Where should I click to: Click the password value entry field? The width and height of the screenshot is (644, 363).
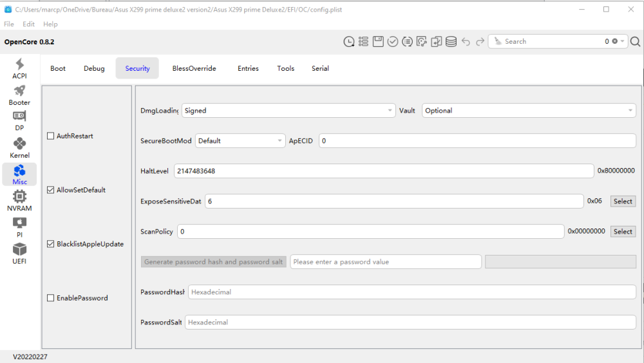tap(386, 261)
